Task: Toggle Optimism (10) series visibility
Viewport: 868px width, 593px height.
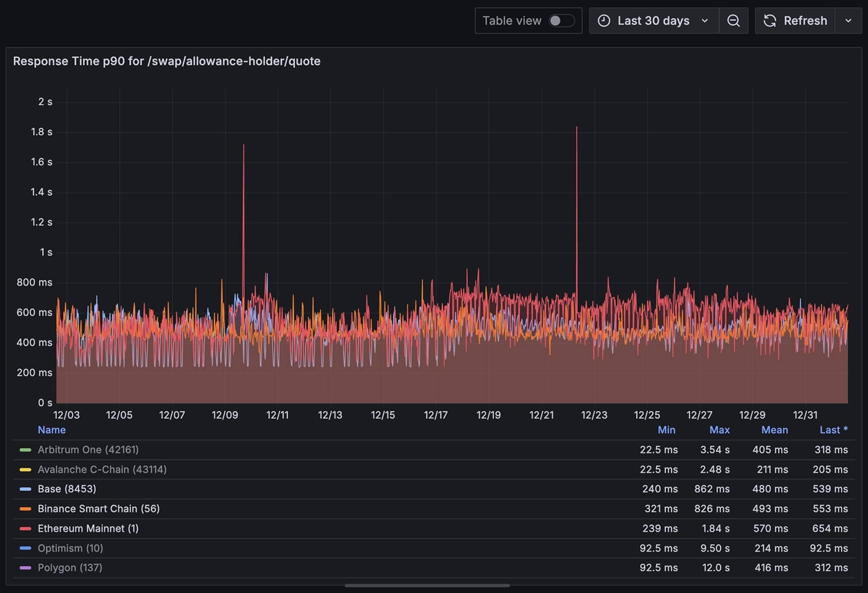Action: tap(71, 548)
